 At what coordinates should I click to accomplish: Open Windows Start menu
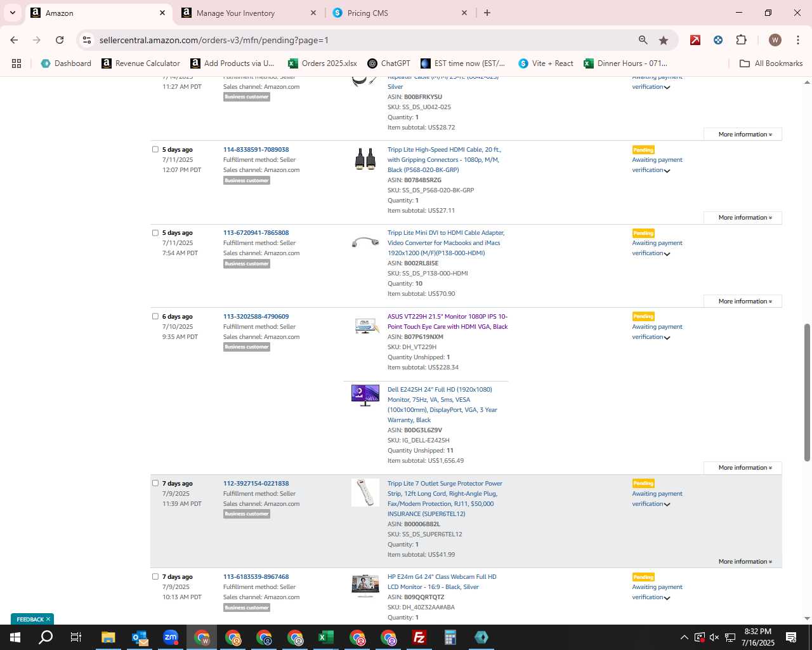tap(15, 637)
